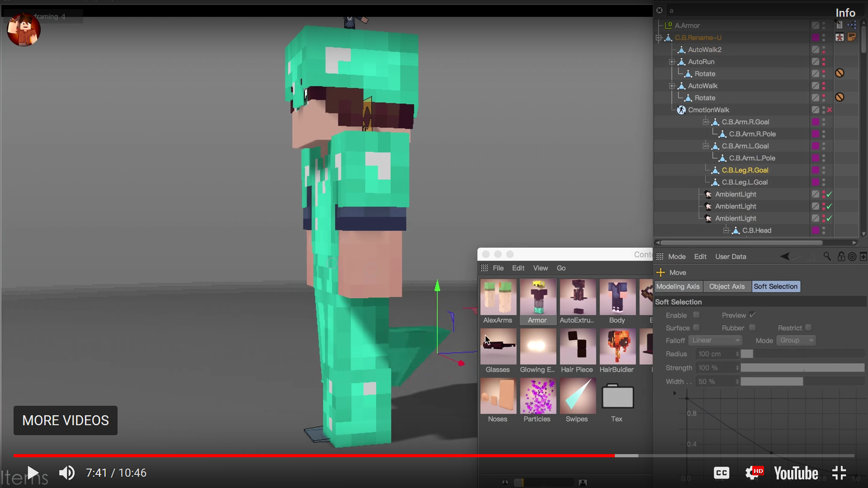The image size is (868, 488).
Task: Toggle CmotionWalk enable red X
Action: click(830, 110)
